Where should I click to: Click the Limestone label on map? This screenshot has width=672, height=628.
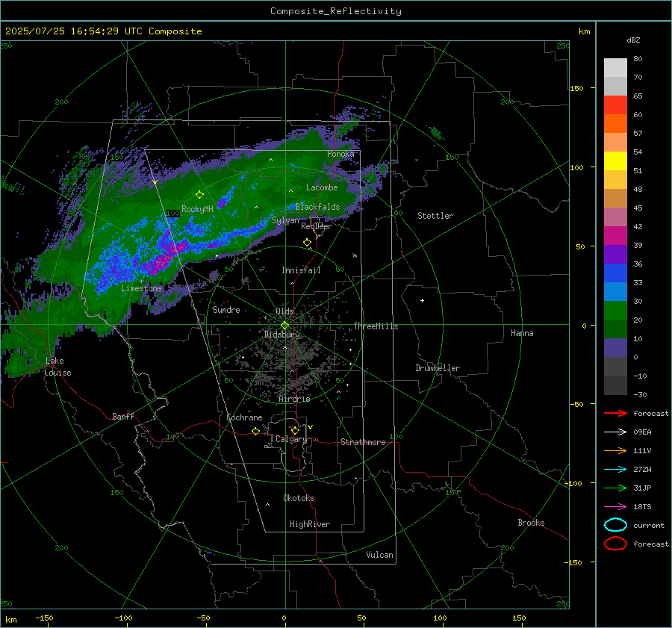click(x=141, y=288)
